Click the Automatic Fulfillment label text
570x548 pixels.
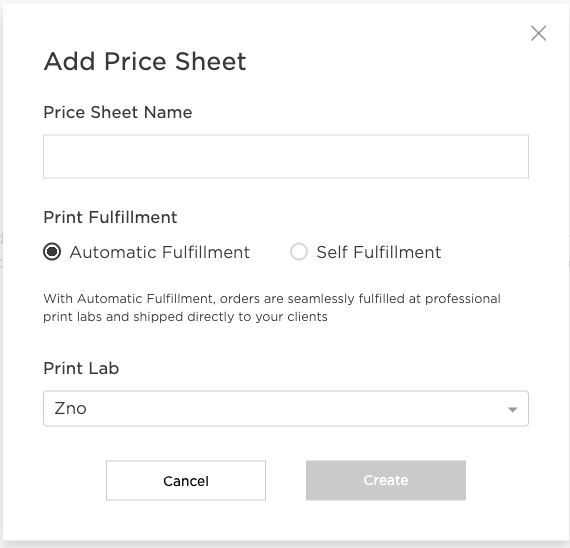pos(160,252)
